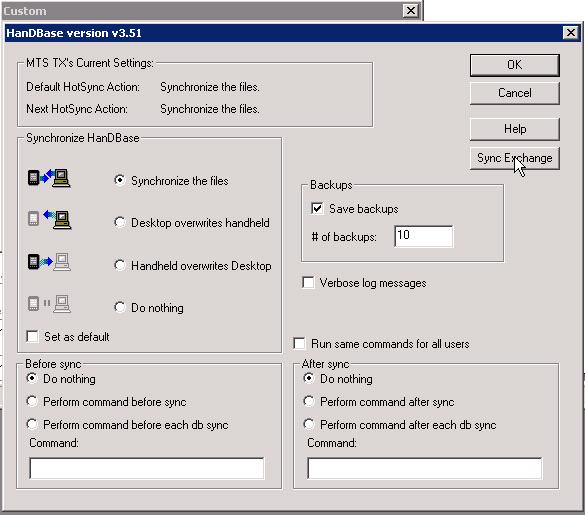
Task: Click the number of backups field
Action: click(x=423, y=236)
